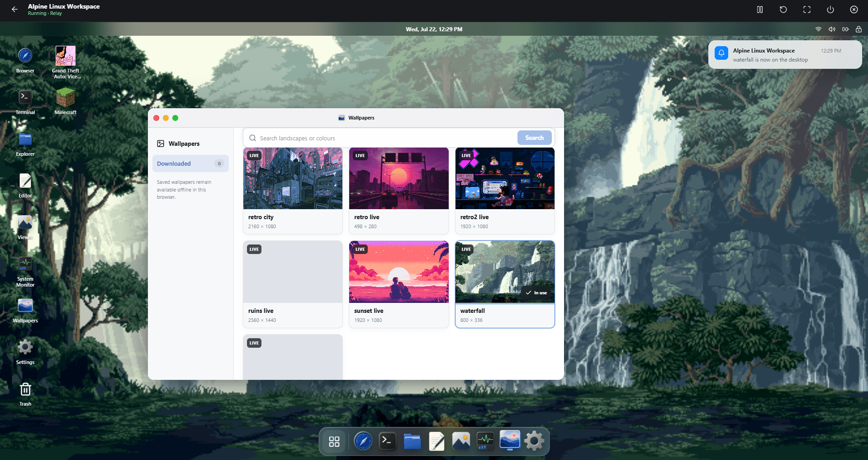Click the Terminal icon in dock

(387, 441)
